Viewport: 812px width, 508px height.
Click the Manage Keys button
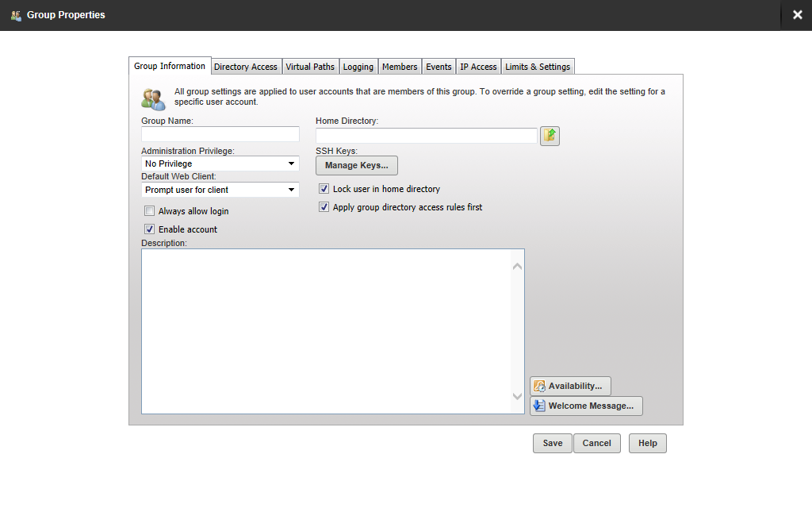point(356,165)
